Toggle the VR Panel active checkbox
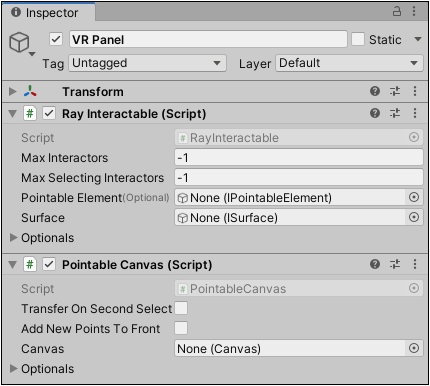 56,39
